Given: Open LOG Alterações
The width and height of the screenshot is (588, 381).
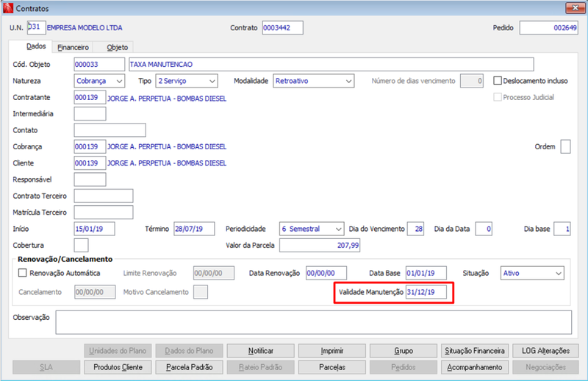Looking at the screenshot, I should pos(545,351).
